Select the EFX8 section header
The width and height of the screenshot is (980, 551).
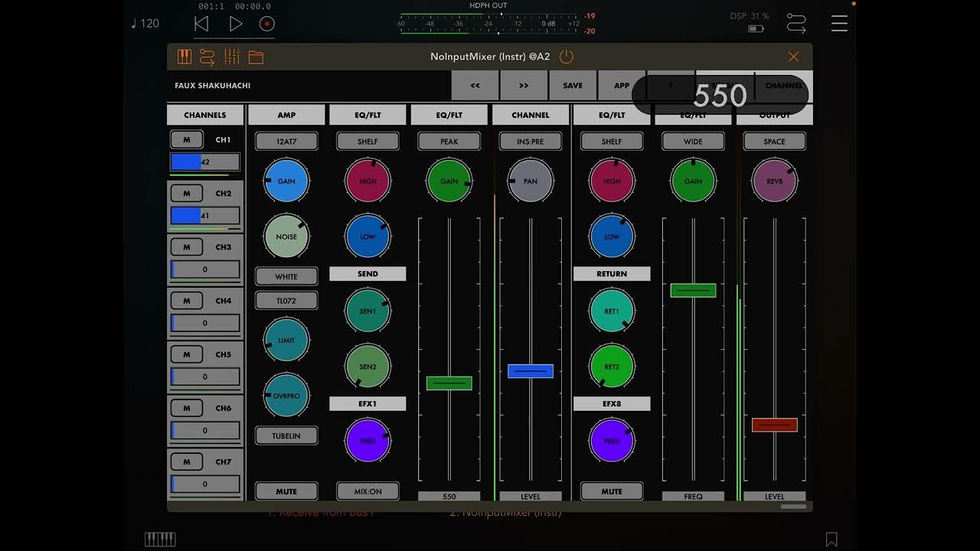pos(612,403)
